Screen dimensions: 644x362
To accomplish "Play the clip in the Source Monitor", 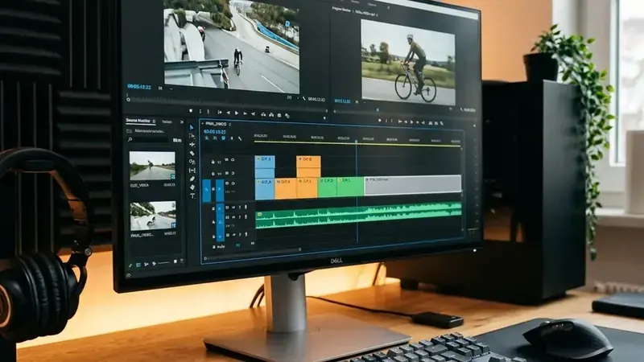I will (237, 113).
